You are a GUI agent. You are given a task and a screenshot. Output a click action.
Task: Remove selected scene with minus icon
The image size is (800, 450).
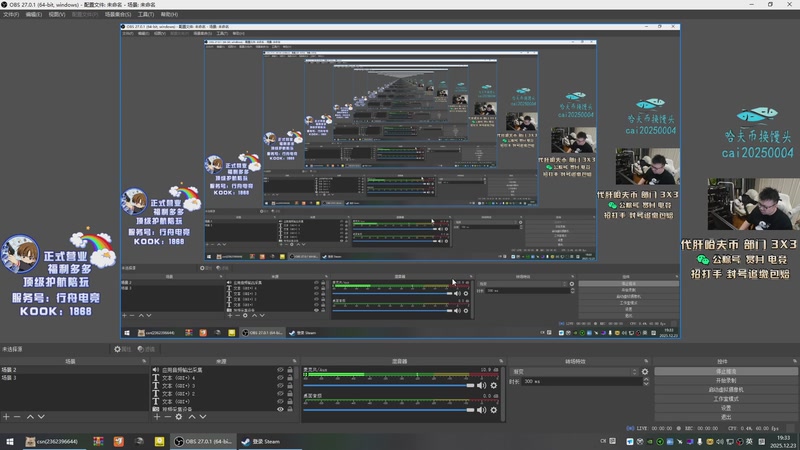(x=17, y=417)
